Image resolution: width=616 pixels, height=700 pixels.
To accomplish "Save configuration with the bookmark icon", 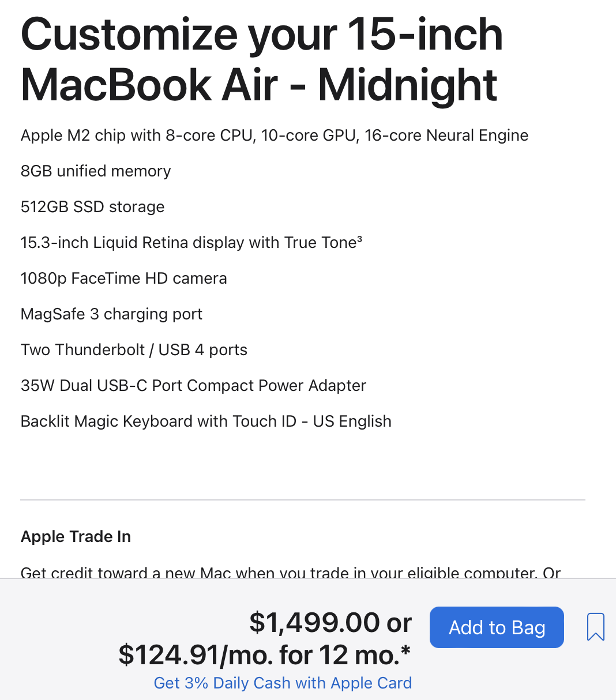I will 595,627.
